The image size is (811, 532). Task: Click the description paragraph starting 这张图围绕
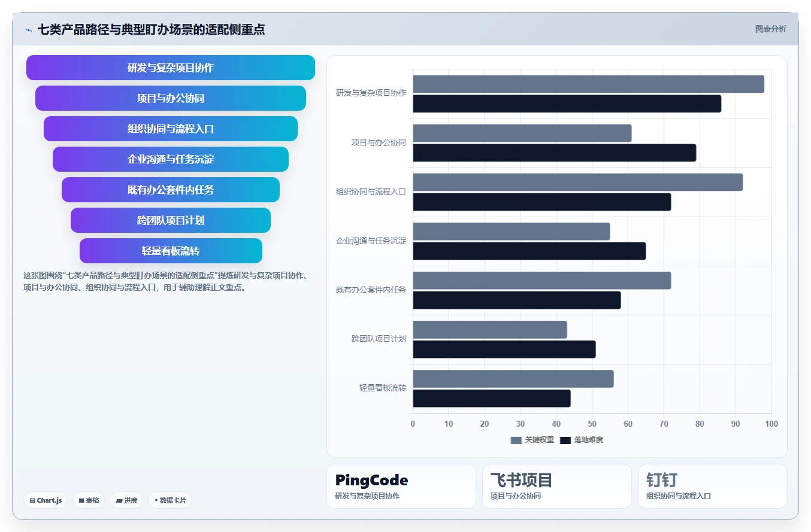coord(166,281)
